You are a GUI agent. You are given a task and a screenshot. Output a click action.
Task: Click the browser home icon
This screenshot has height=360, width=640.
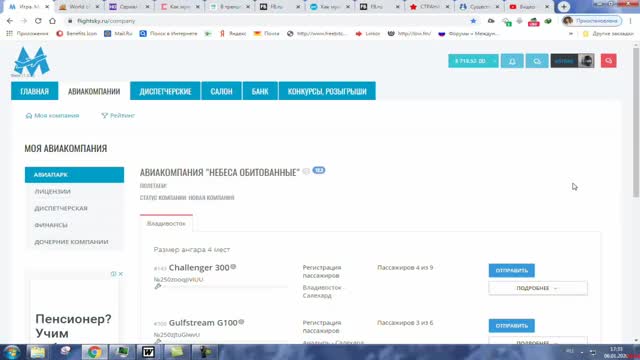click(x=52, y=21)
